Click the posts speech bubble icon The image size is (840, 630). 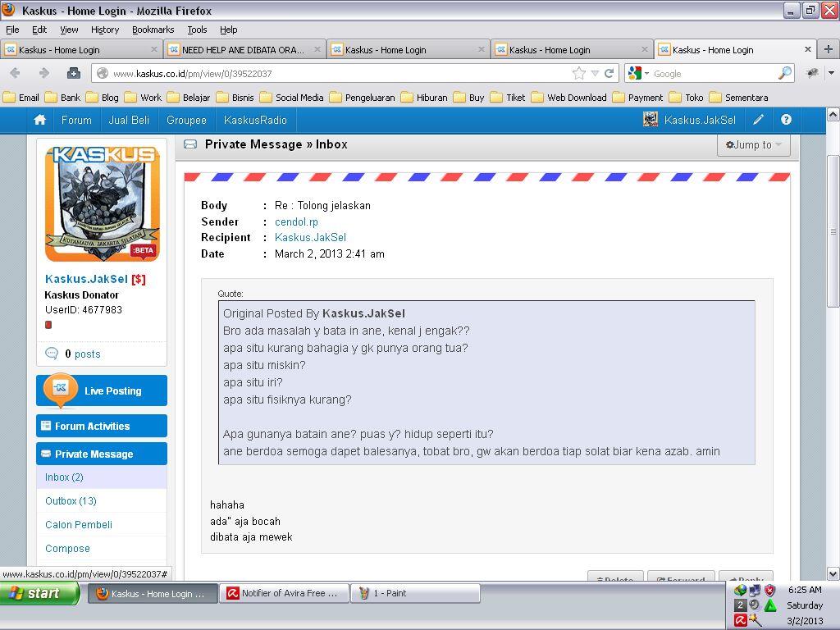pos(52,354)
